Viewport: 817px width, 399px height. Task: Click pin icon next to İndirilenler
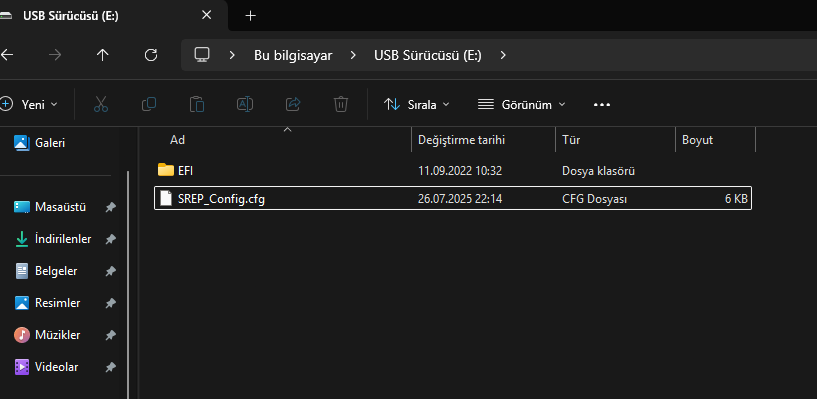click(110, 239)
